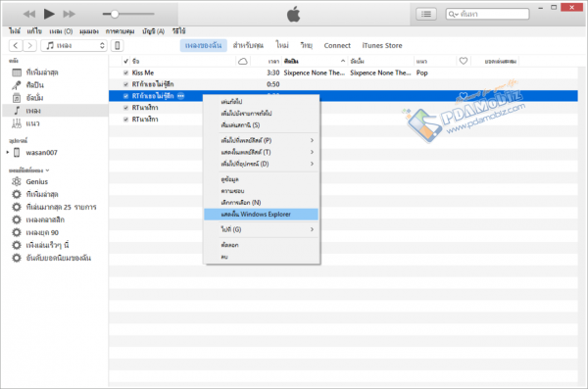The image size is (588, 389).
Task: Expand แสดงในเพลย์ลิสต์ (T) submenu
Action: [x=261, y=152]
